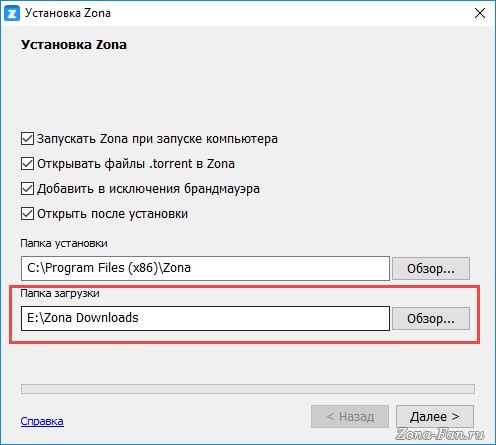Disable adding Zona to firewall exceptions
This screenshot has height=445, width=496.
click(x=27, y=189)
